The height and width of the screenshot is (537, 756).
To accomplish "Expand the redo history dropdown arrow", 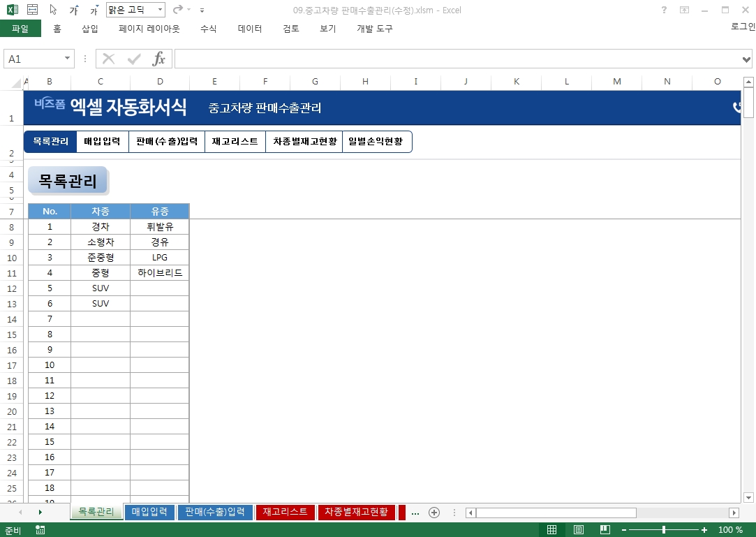I will pyautogui.click(x=189, y=10).
